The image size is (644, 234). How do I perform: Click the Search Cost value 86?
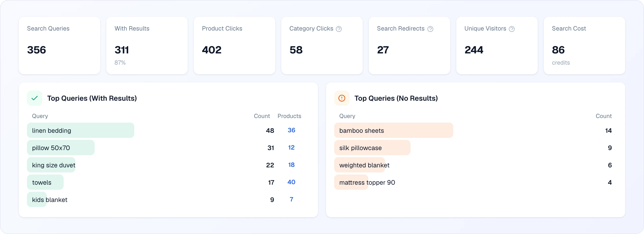point(558,50)
